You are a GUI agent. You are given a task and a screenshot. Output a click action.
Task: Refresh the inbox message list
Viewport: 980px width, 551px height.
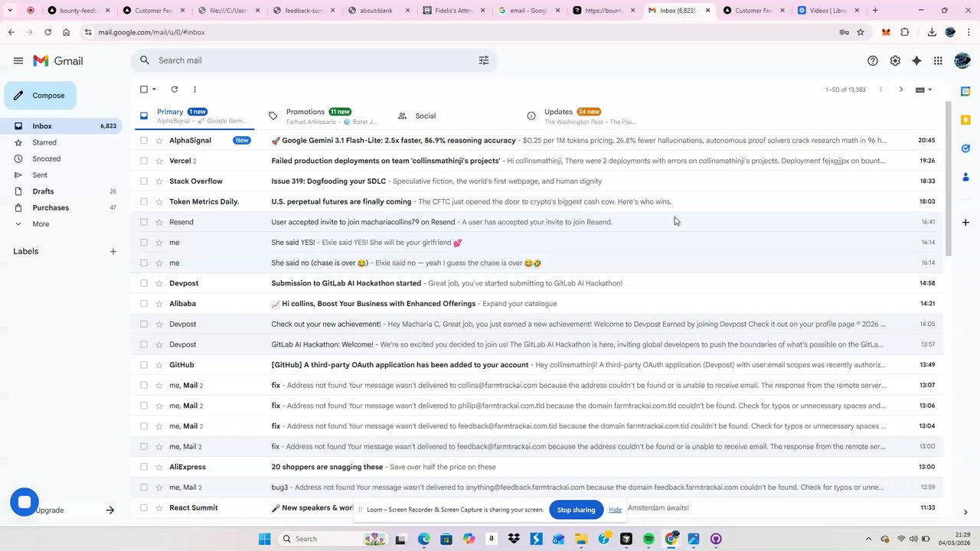(x=175, y=90)
